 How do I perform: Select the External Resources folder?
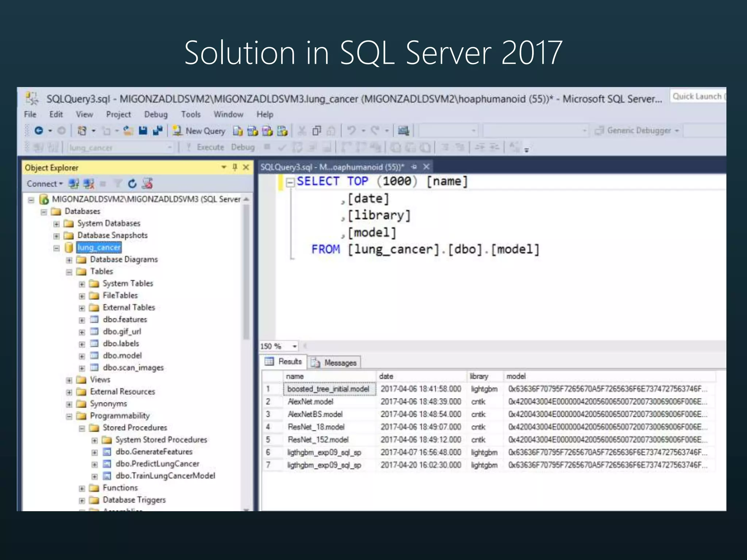[x=123, y=392]
